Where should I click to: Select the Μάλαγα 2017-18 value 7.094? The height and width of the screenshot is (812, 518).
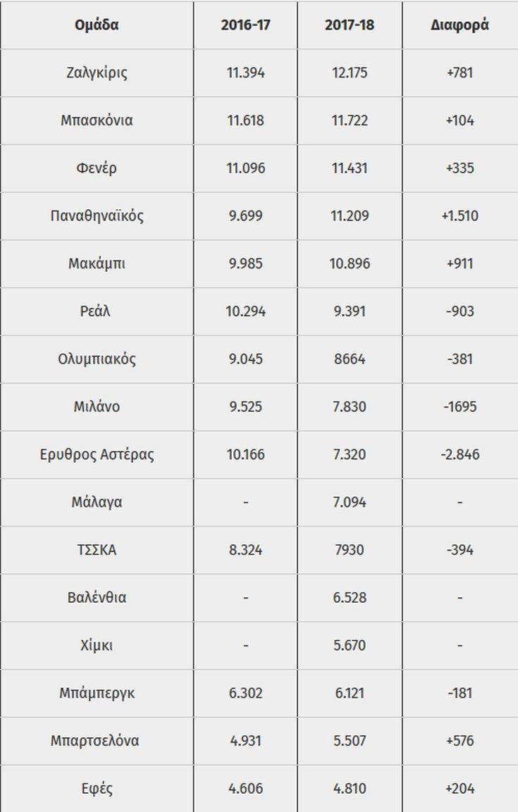[349, 502]
